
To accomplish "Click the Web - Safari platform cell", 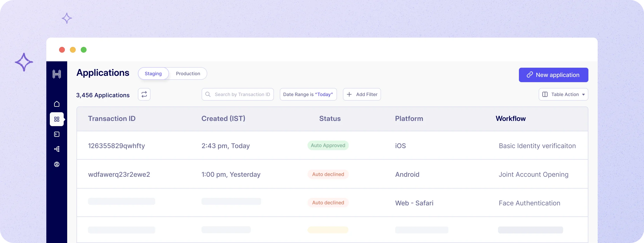I will click(414, 203).
